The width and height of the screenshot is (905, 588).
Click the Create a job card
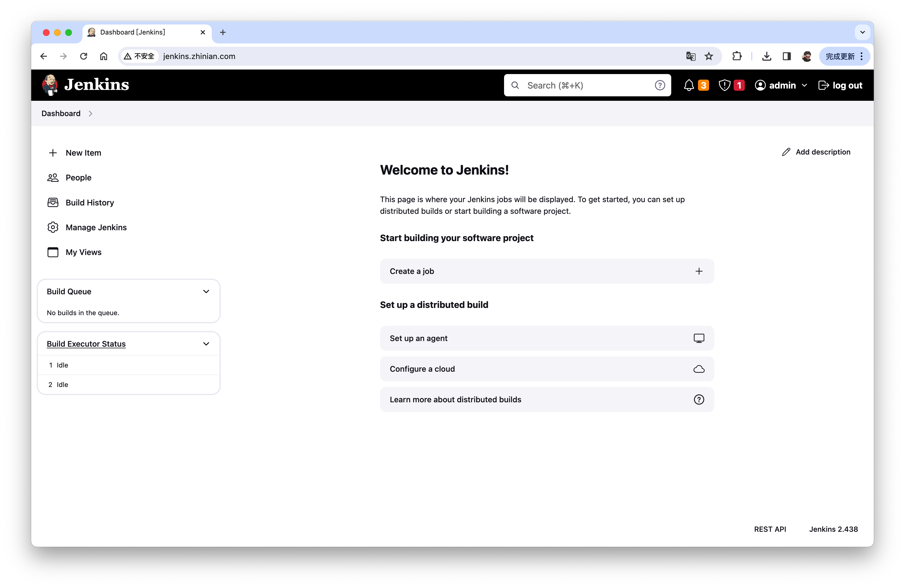[x=547, y=271]
